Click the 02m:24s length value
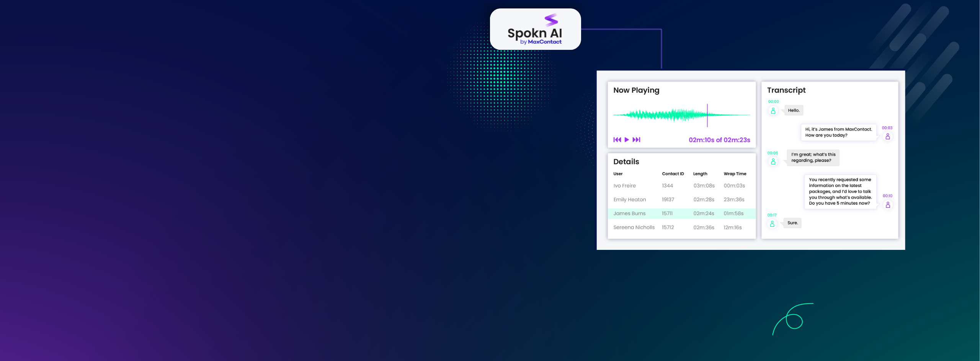The width and height of the screenshot is (980, 361). pos(704,213)
